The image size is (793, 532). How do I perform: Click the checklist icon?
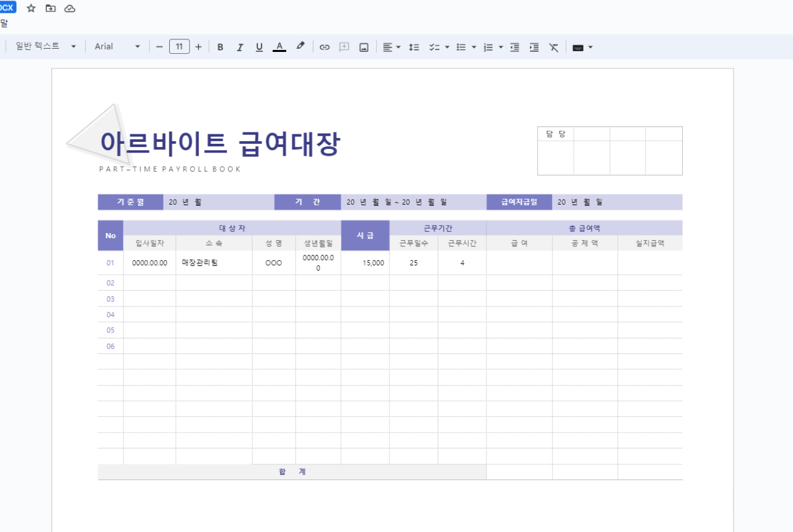435,47
